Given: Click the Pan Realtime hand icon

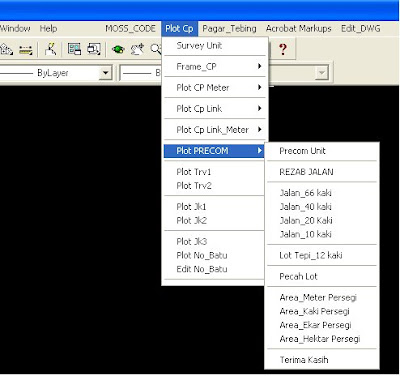Looking at the screenshot, I should tap(137, 50).
